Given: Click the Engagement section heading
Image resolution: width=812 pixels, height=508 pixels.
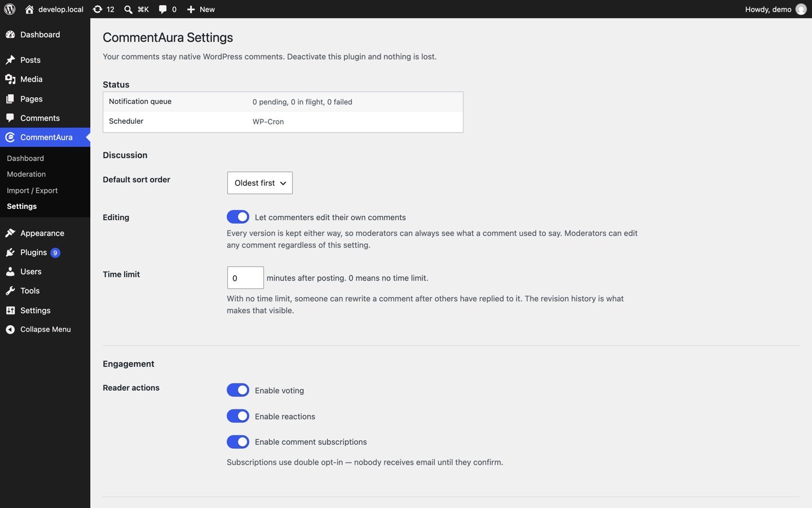Looking at the screenshot, I should point(129,364).
